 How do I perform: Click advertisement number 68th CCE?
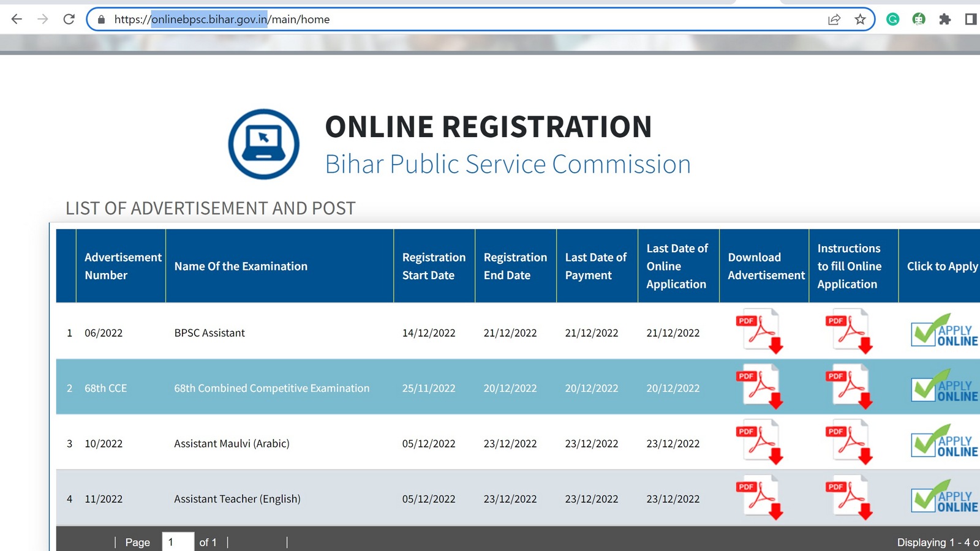point(105,388)
